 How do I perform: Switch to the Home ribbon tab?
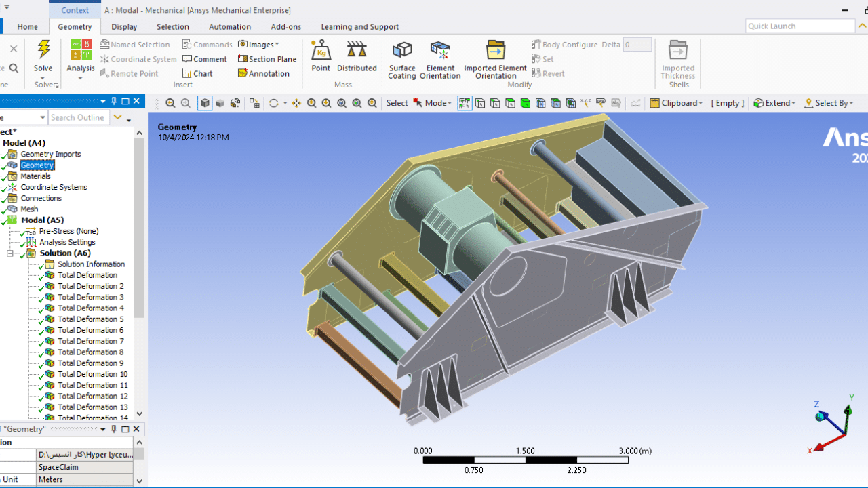click(x=28, y=26)
